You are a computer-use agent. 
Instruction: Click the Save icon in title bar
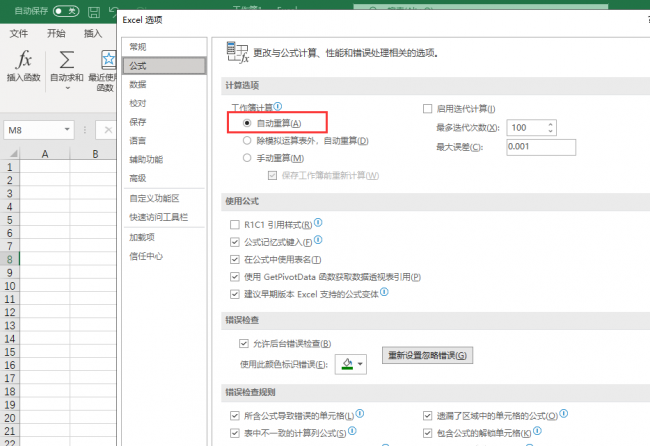[x=94, y=12]
